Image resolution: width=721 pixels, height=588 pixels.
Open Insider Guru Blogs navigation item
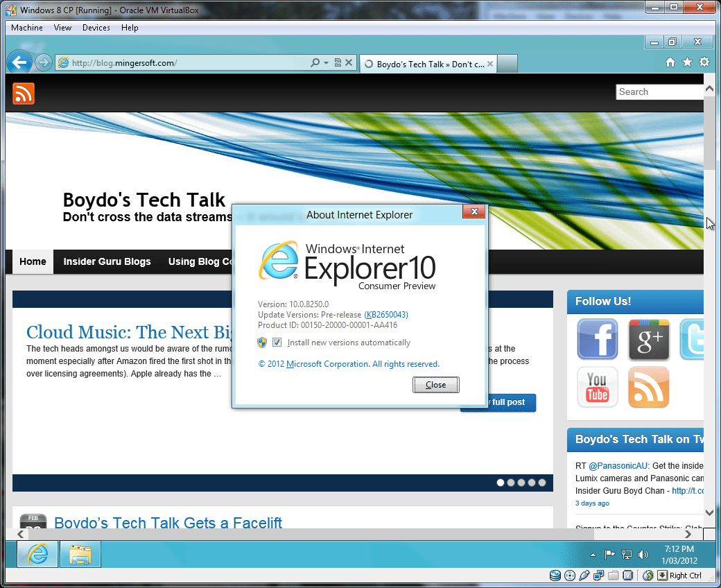(x=107, y=261)
